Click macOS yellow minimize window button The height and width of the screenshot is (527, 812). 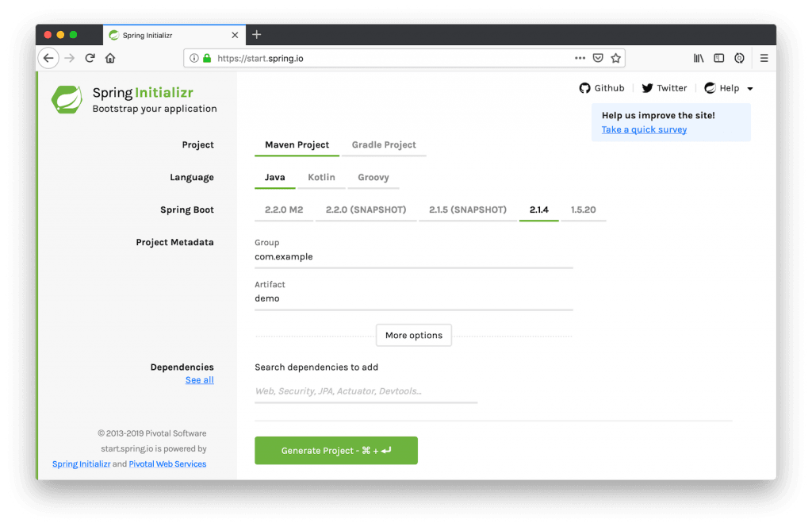pos(60,35)
